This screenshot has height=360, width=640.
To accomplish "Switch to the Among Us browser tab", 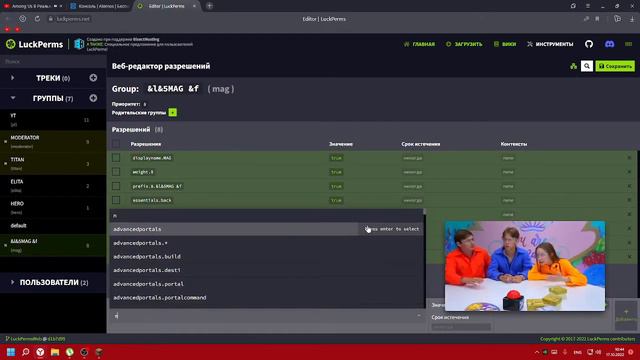I will pos(33,6).
